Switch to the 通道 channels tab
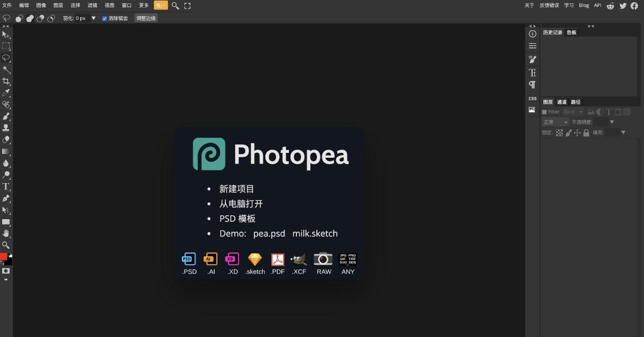The width and height of the screenshot is (644, 337). (x=562, y=102)
